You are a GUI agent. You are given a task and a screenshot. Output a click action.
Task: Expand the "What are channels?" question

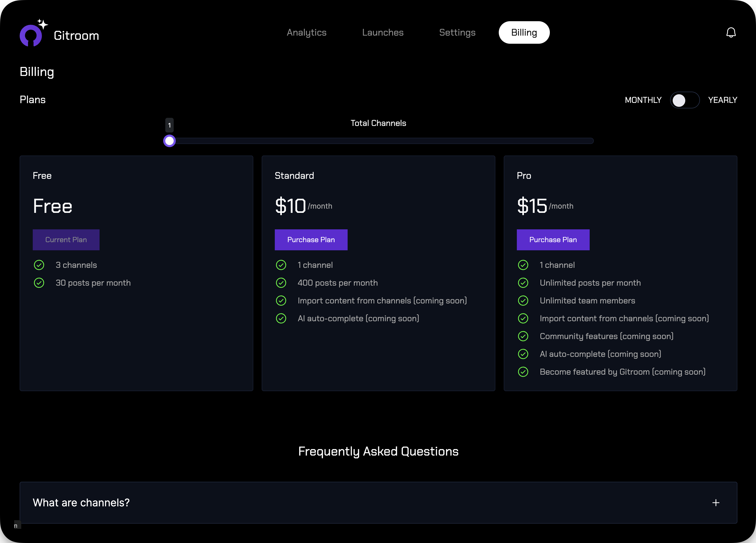(x=81, y=503)
